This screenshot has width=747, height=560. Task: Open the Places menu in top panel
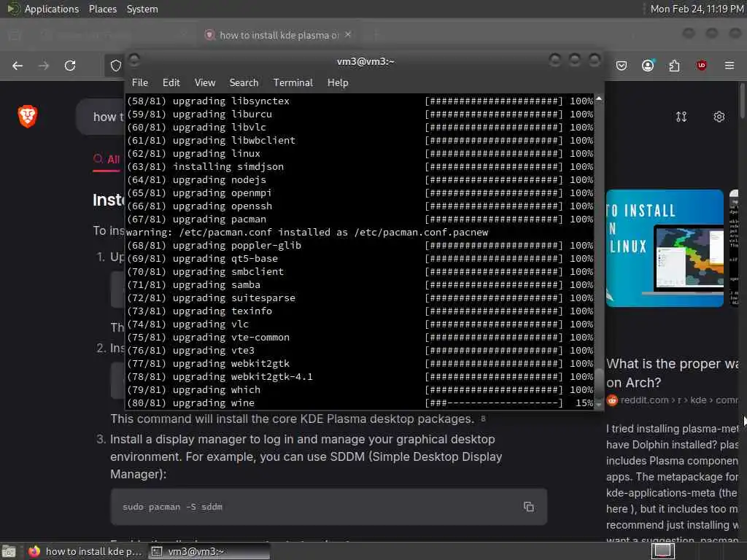tap(103, 9)
